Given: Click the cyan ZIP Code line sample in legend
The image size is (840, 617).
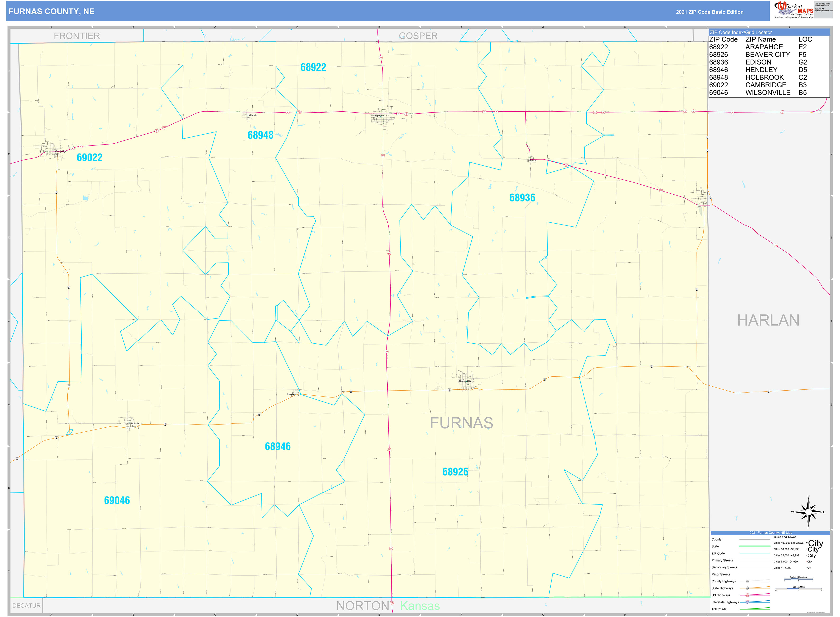Looking at the screenshot, I should coord(755,553).
